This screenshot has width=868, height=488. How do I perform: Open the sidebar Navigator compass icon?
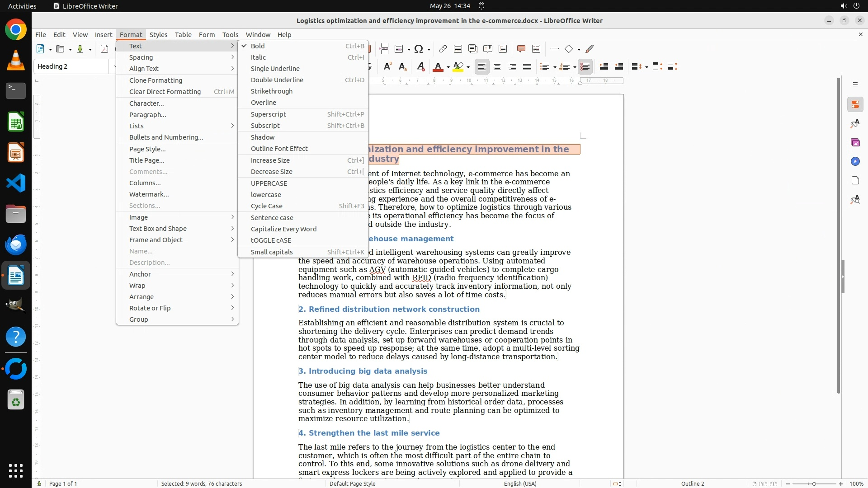coord(855,162)
